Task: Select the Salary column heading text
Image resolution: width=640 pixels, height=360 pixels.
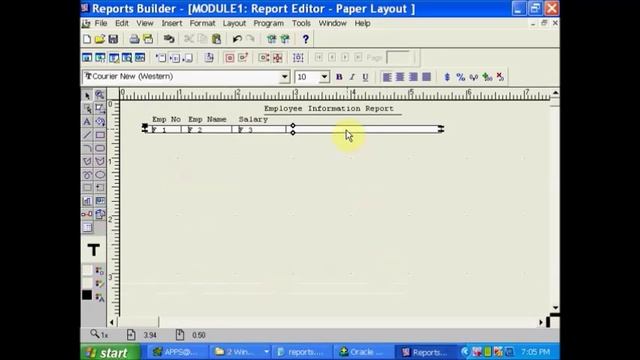Action: pyautogui.click(x=253, y=119)
